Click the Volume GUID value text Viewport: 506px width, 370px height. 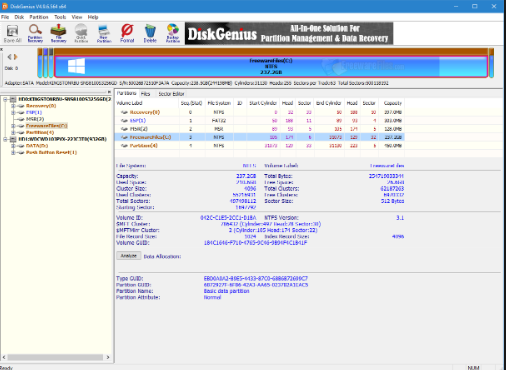point(255,243)
